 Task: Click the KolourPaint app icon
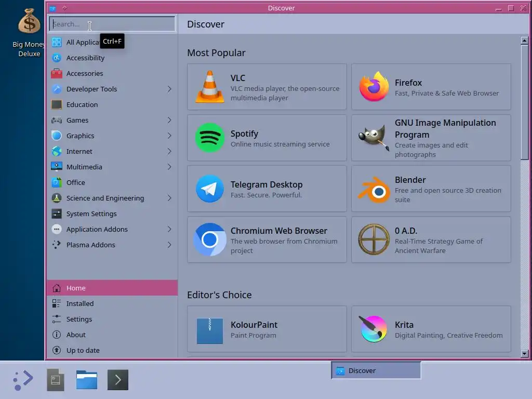tap(210, 330)
